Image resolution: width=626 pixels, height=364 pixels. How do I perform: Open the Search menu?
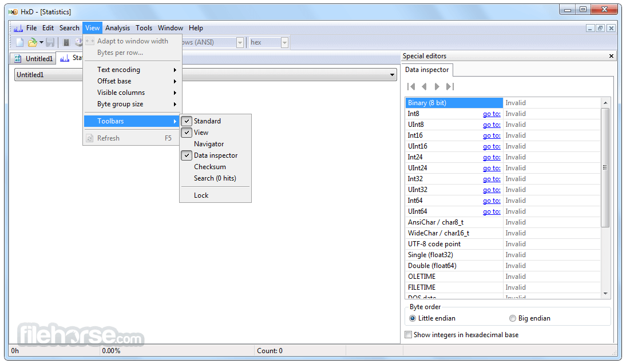click(69, 28)
